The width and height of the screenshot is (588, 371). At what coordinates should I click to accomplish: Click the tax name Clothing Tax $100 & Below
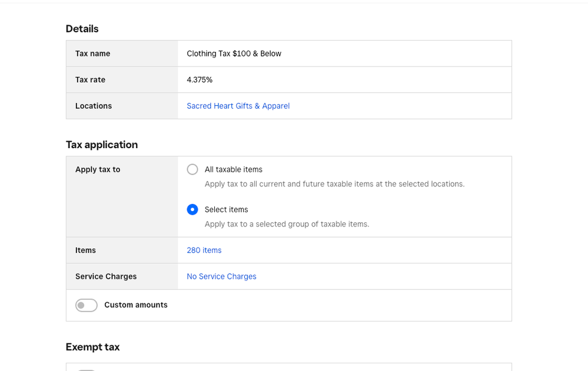pyautogui.click(x=234, y=54)
